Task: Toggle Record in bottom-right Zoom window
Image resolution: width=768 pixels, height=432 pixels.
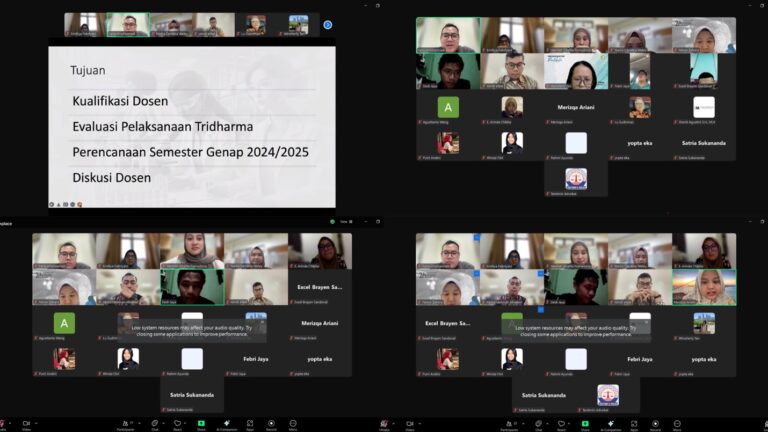Action: point(655,424)
